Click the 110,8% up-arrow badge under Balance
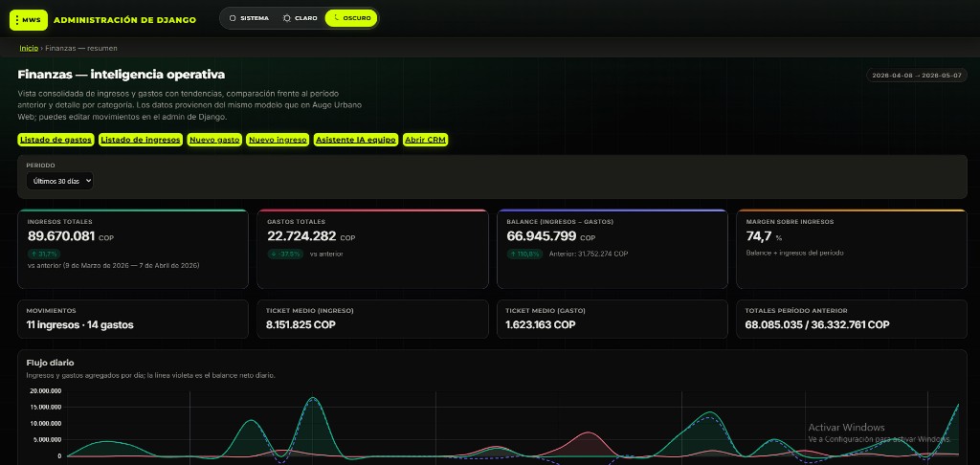 click(x=524, y=254)
